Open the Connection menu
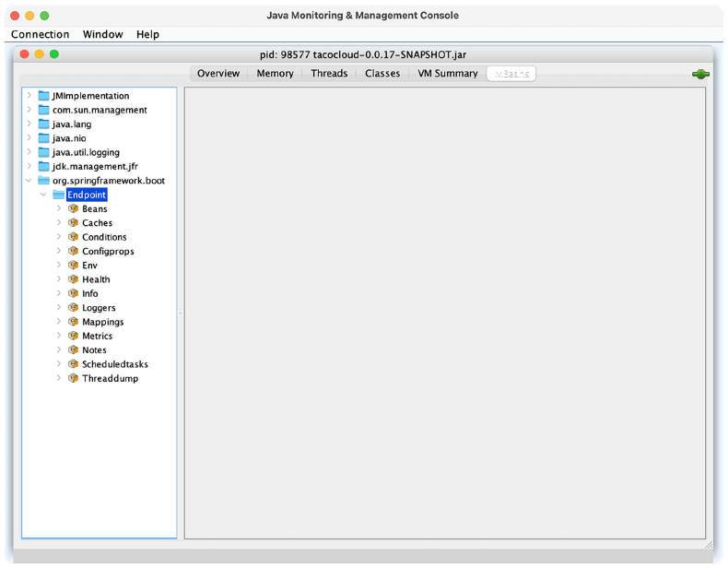The image size is (728, 568). click(x=40, y=34)
